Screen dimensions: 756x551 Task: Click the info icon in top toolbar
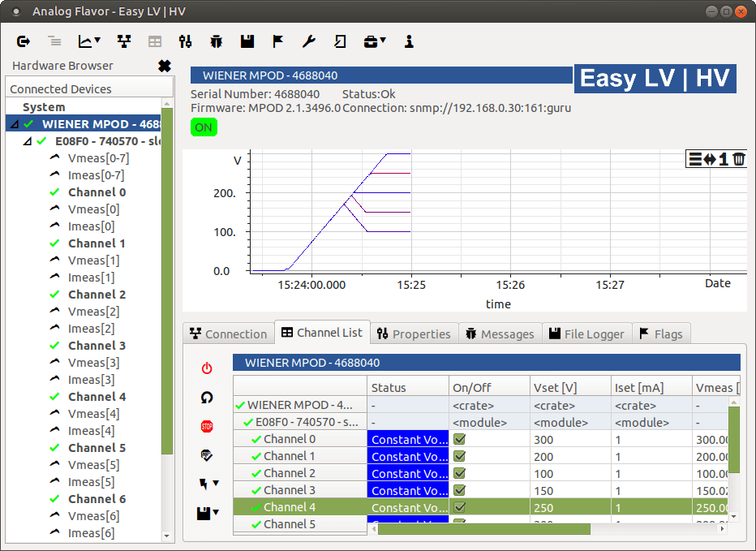coord(409,41)
